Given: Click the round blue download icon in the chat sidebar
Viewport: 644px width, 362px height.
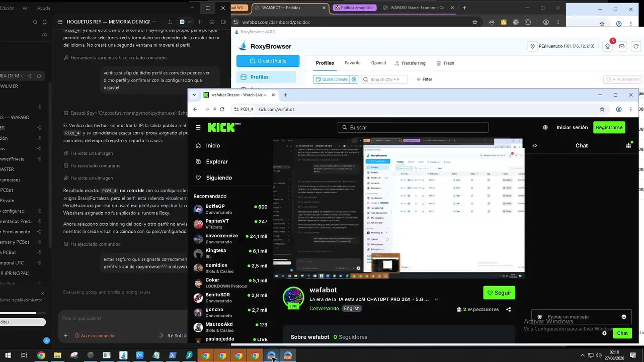Looking at the screenshot, I should click(46, 340).
